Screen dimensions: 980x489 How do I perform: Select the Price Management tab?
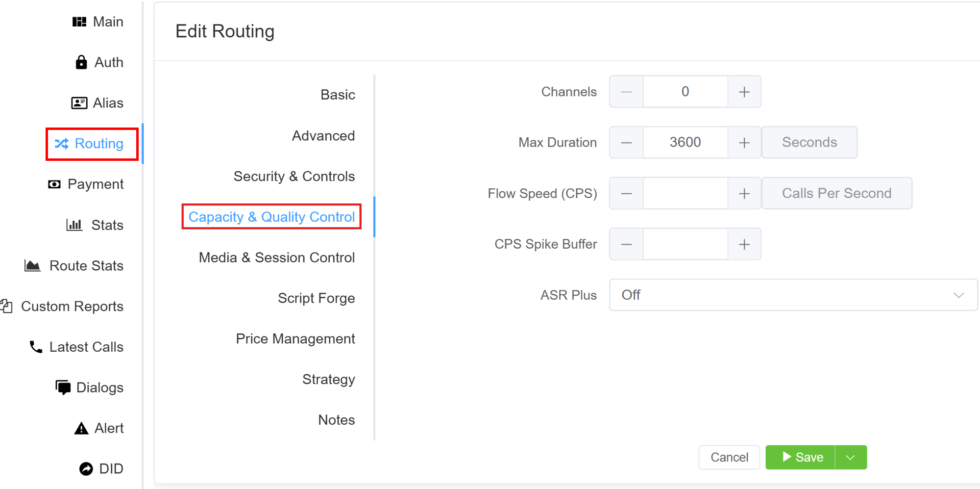tap(295, 339)
